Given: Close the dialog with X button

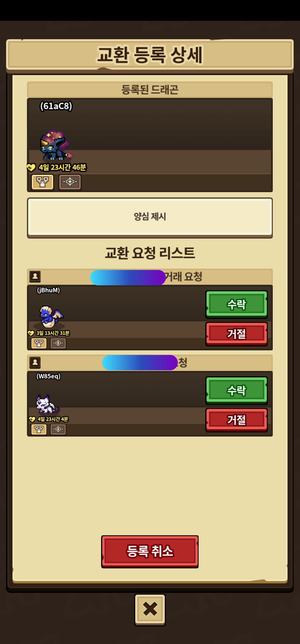Looking at the screenshot, I should [x=150, y=609].
